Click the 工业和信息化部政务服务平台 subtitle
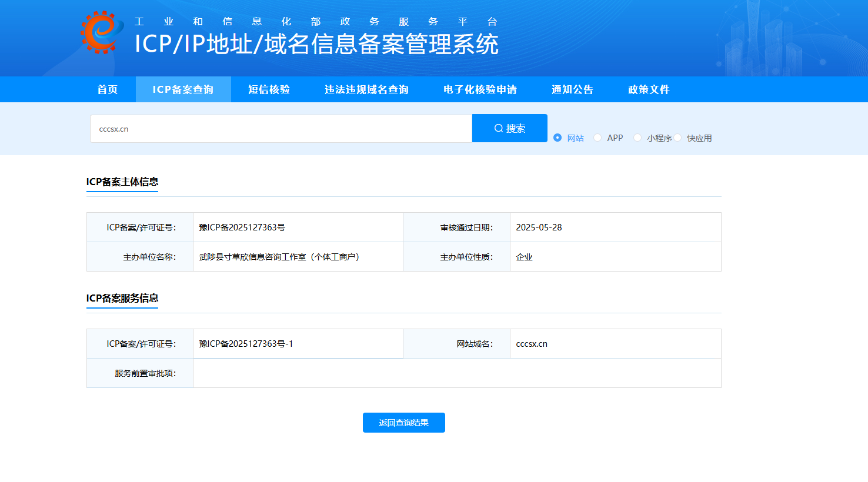The image size is (868, 482). [316, 22]
